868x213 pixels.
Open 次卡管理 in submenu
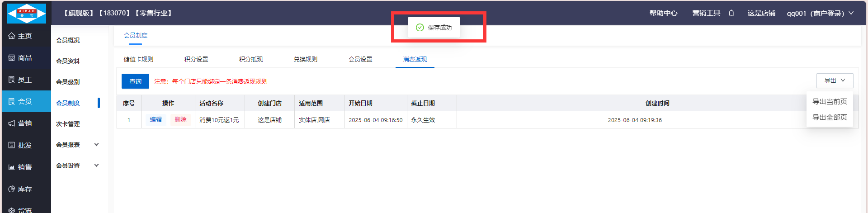pos(68,124)
